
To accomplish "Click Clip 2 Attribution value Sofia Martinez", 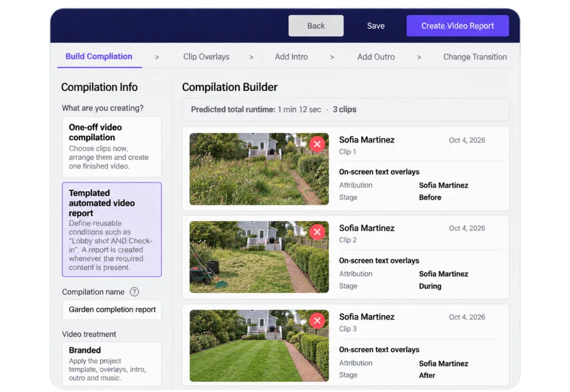I will pyautogui.click(x=443, y=274).
